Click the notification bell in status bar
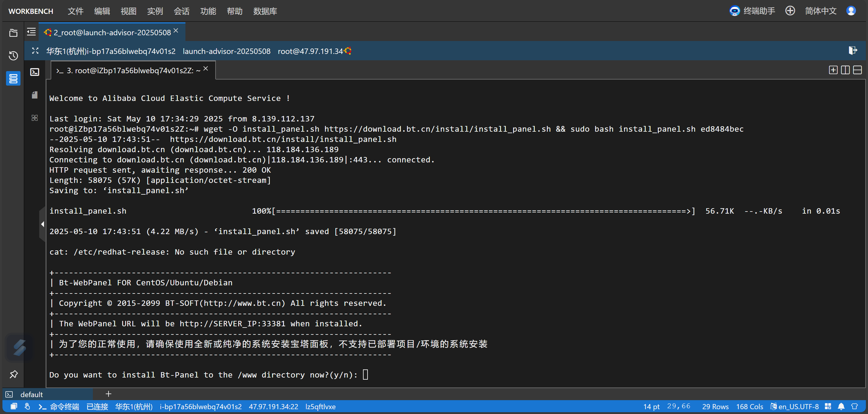The height and width of the screenshot is (414, 868). click(841, 406)
